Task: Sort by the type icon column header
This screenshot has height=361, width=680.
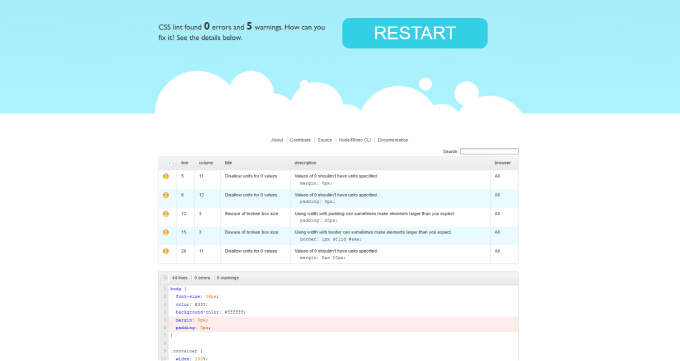Action: (167, 163)
